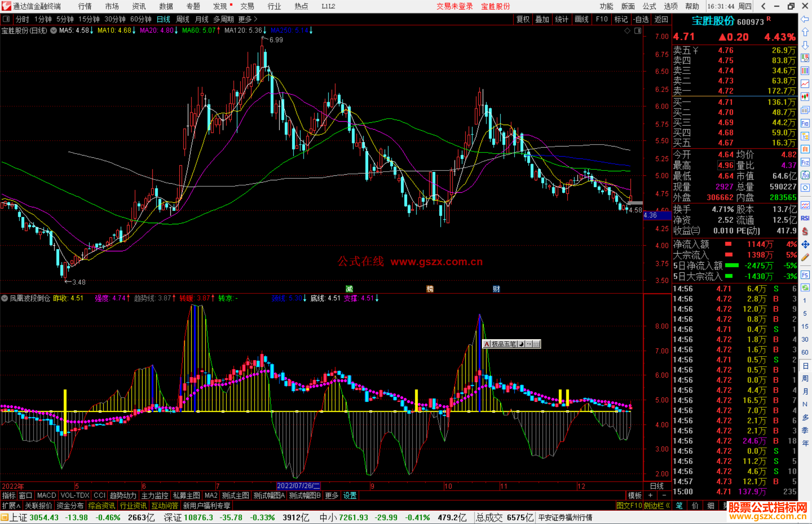Select the pencil drawing tool icon

tap(805, 257)
